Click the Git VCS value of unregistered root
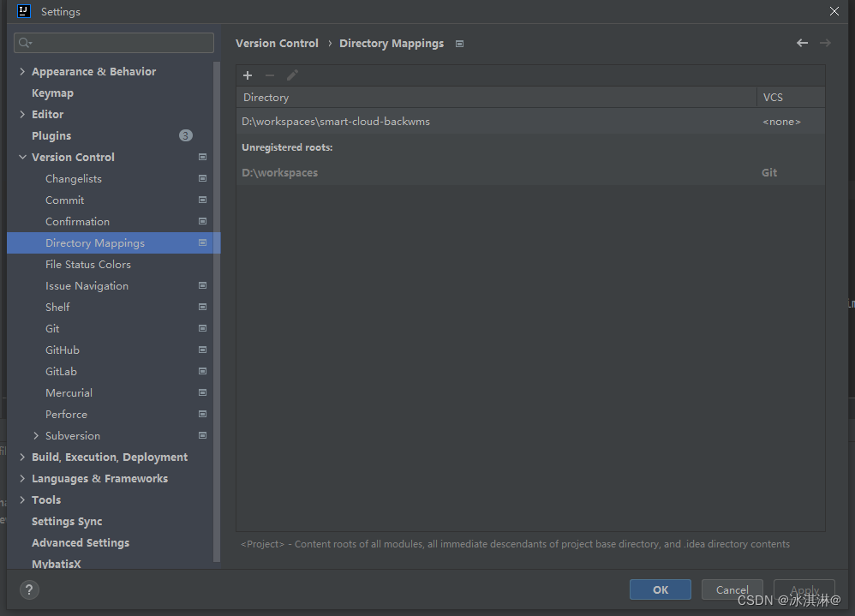This screenshot has width=855, height=616. pos(769,172)
